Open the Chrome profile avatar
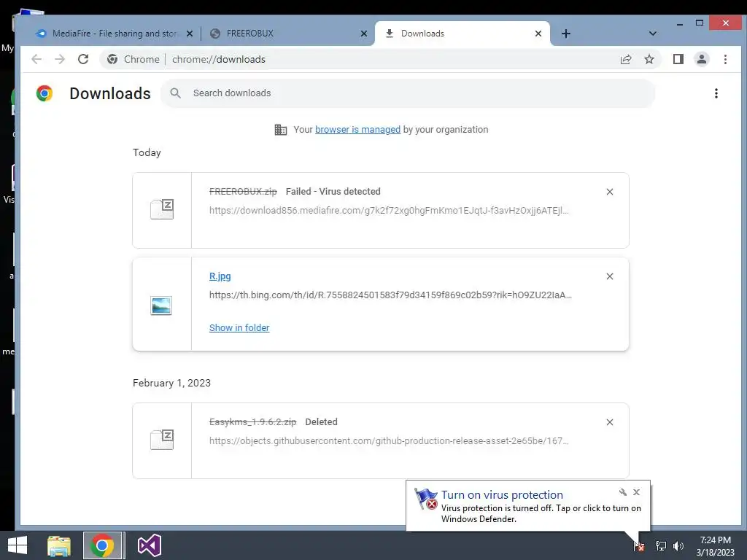This screenshot has height=560, width=747. click(x=701, y=59)
